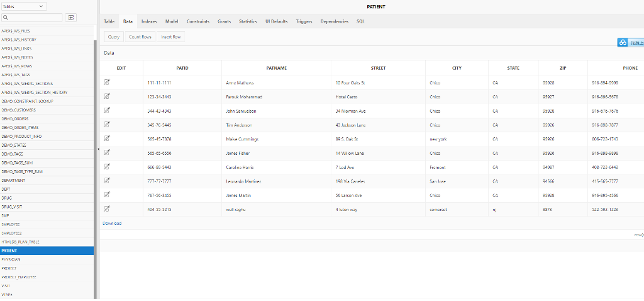Open the DEPARTMENT table
Screen dimensions: 644x301
click(47, 180)
